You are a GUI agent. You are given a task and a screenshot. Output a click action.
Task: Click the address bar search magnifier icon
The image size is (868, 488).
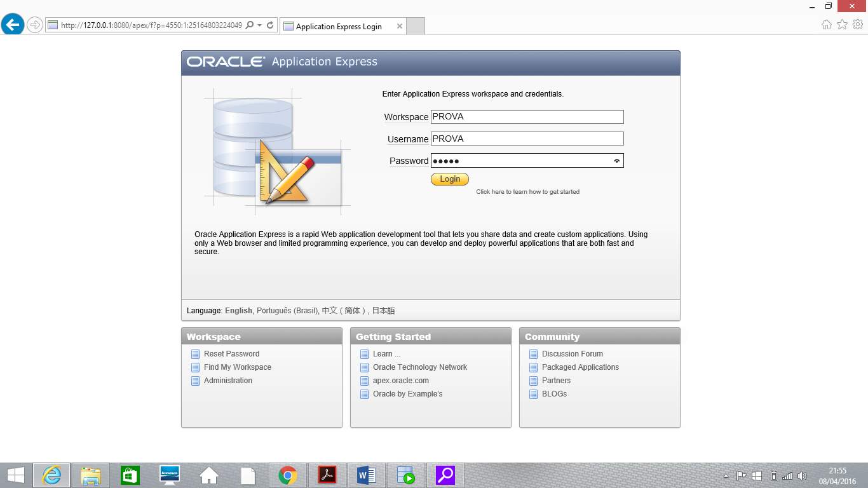[x=249, y=25]
